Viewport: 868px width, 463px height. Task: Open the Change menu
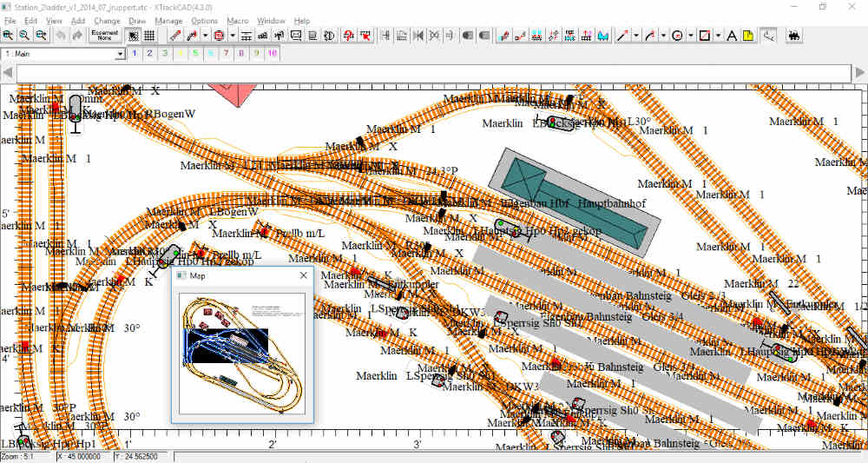pyautogui.click(x=108, y=21)
